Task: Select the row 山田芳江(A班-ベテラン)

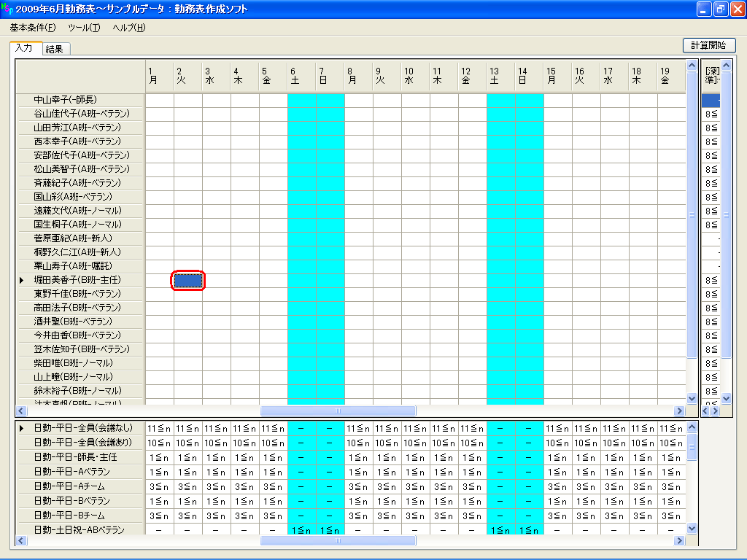Action: click(x=80, y=128)
